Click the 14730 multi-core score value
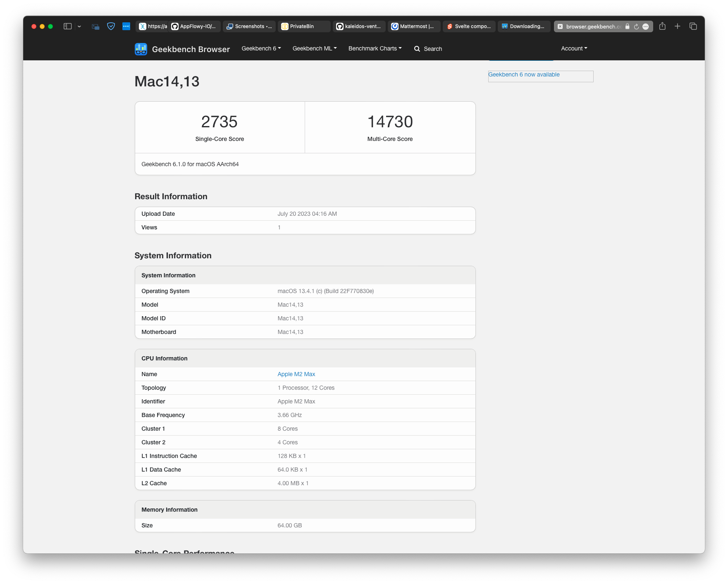Image resolution: width=728 pixels, height=584 pixels. pyautogui.click(x=390, y=122)
